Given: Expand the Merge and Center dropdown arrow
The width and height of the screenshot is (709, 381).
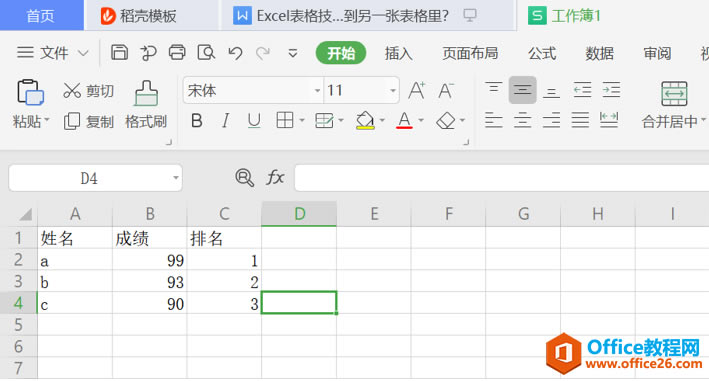Looking at the screenshot, I should pos(704,121).
